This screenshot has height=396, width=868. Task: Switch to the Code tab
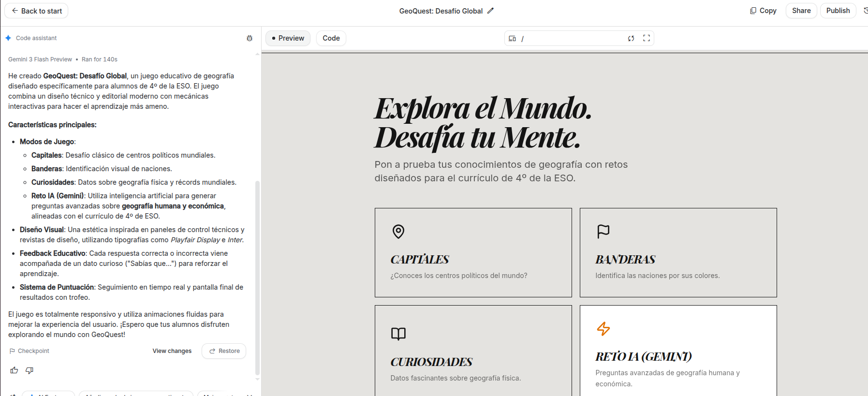tap(331, 38)
